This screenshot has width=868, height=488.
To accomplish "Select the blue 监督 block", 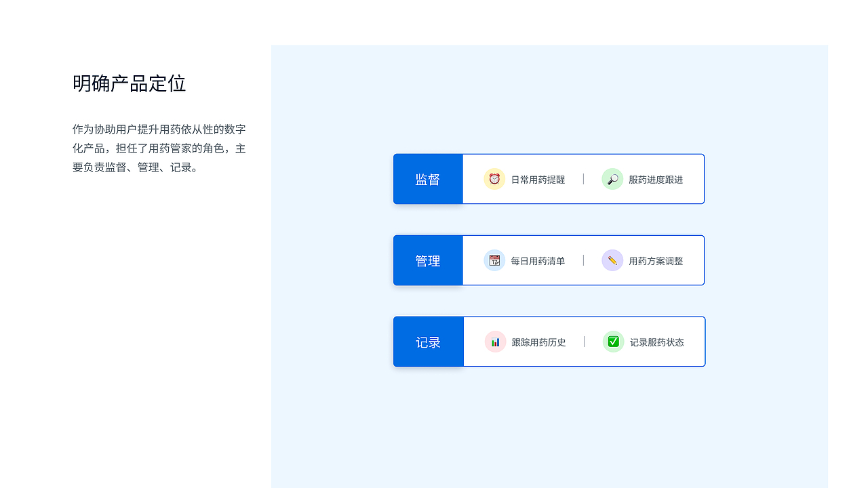I will [x=428, y=179].
